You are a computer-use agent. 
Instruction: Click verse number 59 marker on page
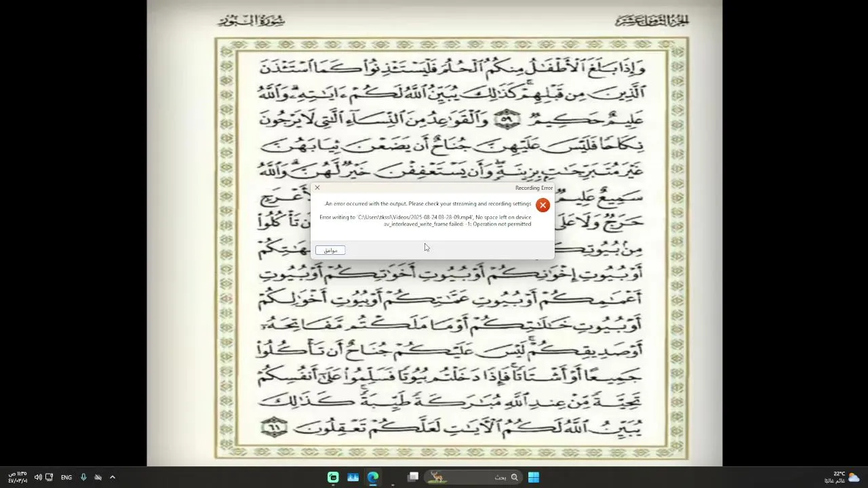click(506, 120)
